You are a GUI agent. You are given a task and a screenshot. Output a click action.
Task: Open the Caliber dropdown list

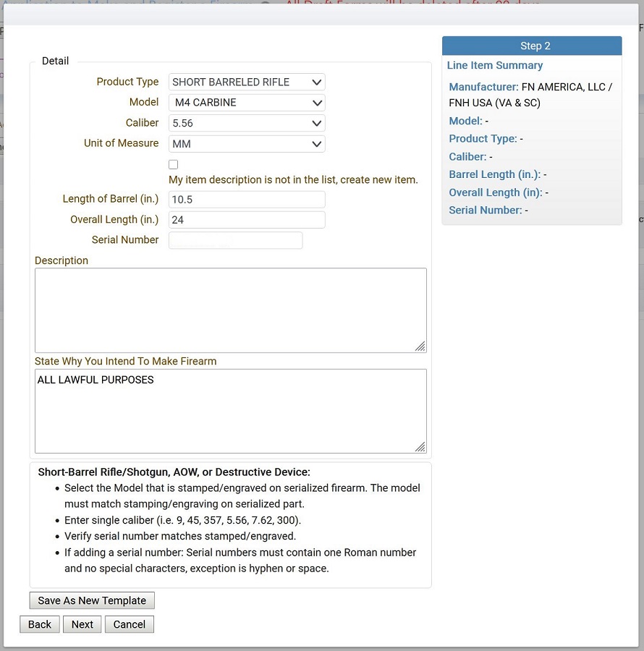point(247,124)
